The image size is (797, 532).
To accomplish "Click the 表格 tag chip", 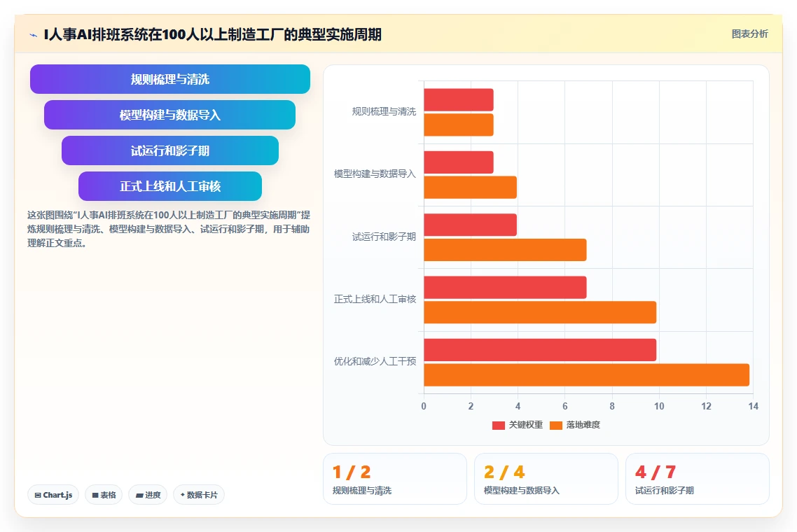I will coord(104,495).
